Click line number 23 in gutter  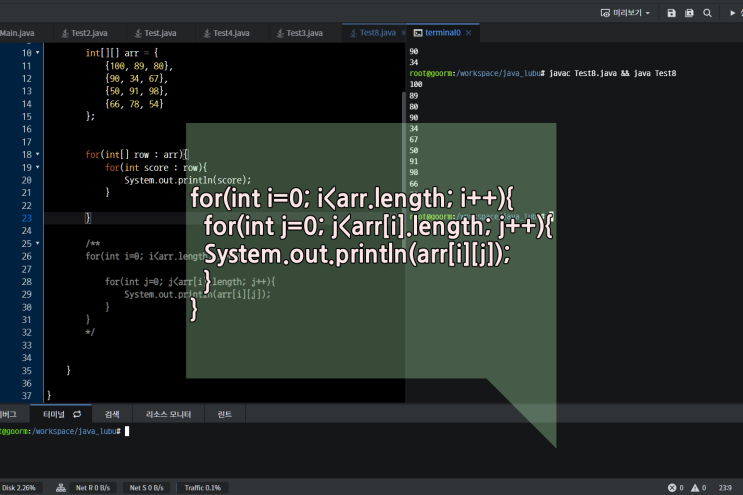coord(27,218)
